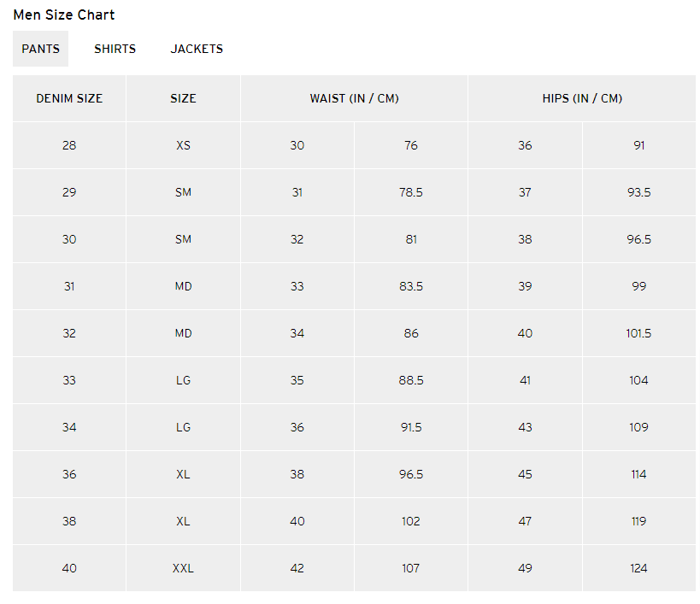Click the 83.5 waist centimeter cell
This screenshot has width=700, height=604.
pos(411,286)
